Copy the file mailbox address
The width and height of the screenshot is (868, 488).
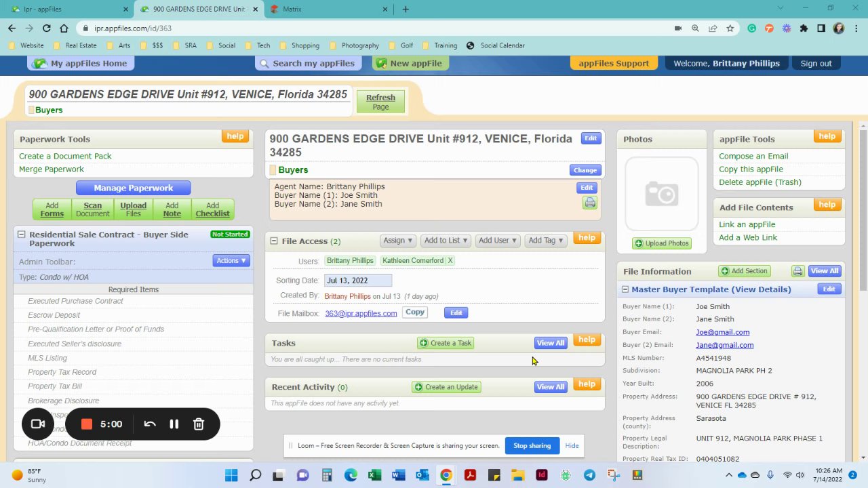tap(415, 312)
